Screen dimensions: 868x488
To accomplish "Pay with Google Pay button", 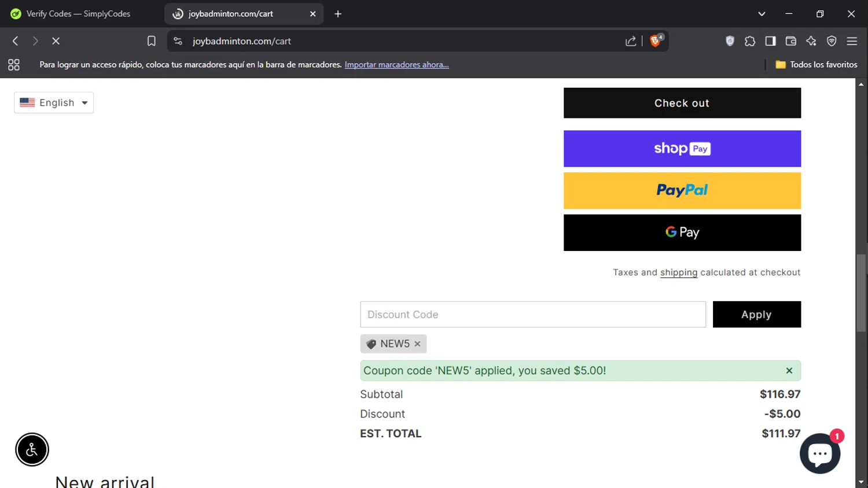I will (x=682, y=232).
